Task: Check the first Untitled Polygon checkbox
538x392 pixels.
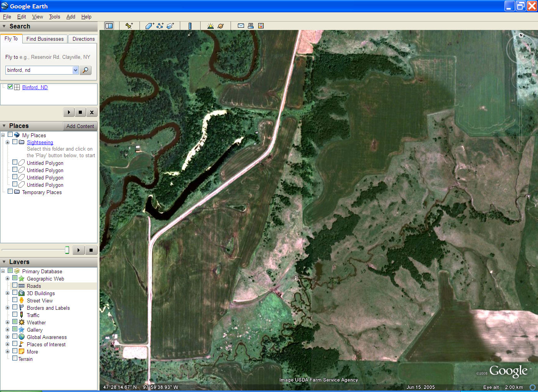Action: tap(15, 162)
